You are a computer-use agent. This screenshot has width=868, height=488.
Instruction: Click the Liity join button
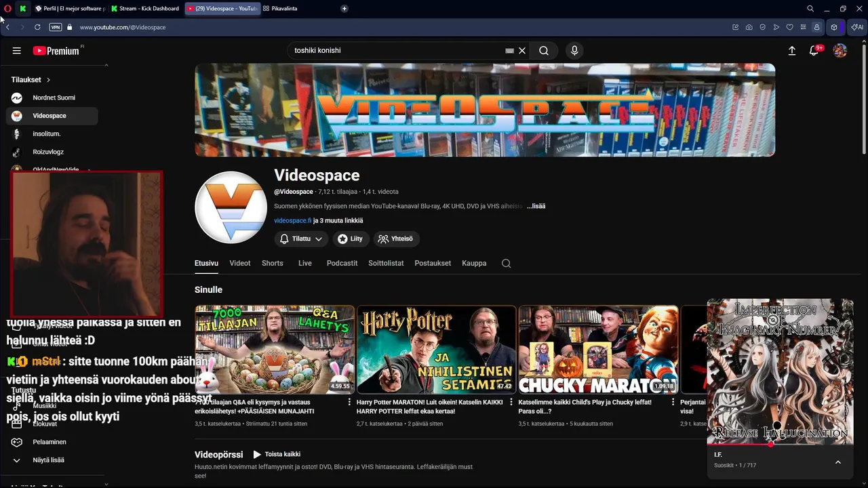350,239
